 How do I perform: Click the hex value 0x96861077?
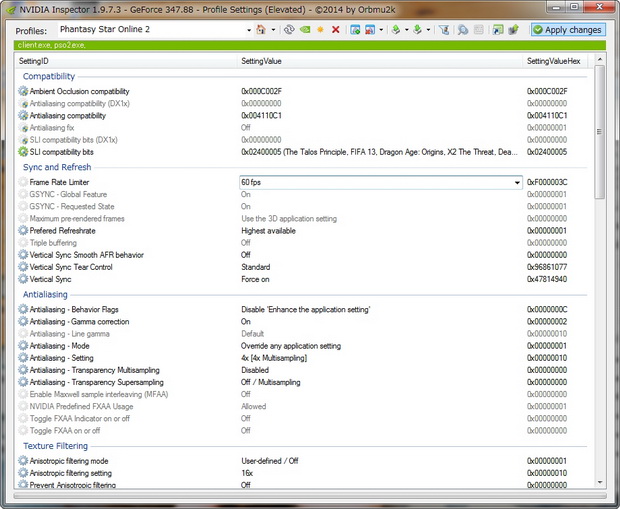pos(547,267)
